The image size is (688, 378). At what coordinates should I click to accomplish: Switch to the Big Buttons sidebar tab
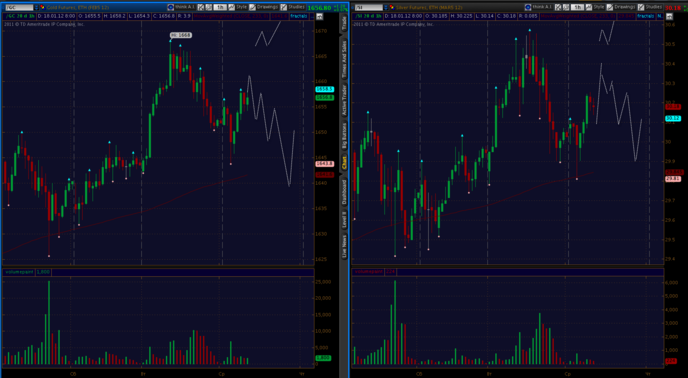[344, 136]
